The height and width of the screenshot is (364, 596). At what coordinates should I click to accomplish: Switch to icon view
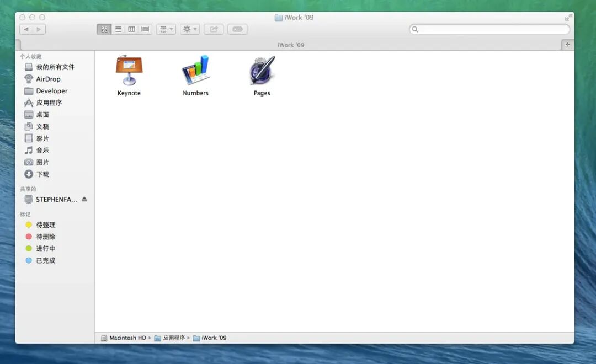104,29
